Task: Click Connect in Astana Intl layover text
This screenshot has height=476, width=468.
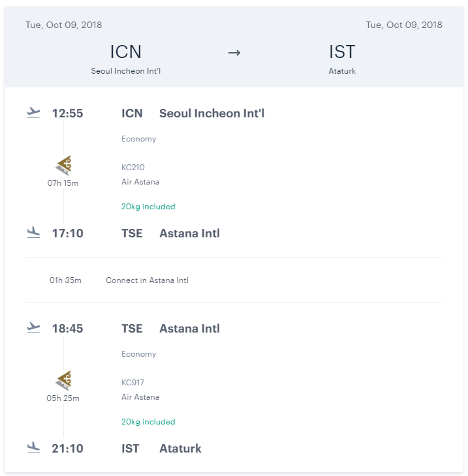Action: [x=147, y=280]
